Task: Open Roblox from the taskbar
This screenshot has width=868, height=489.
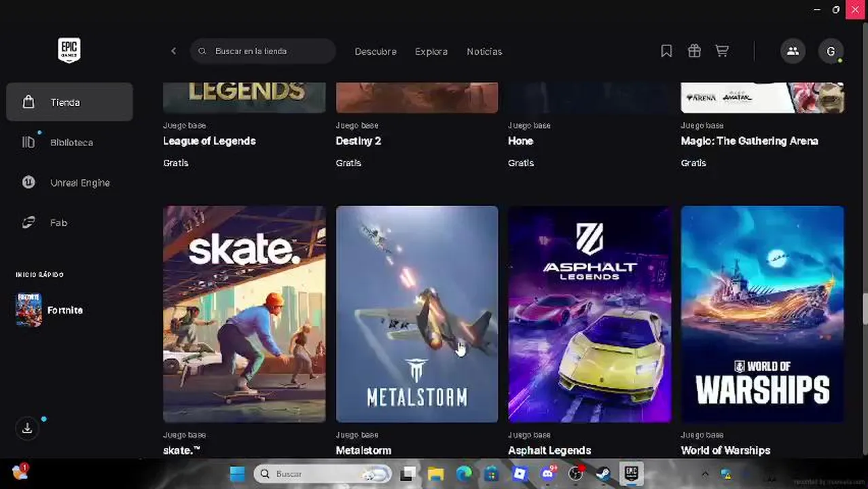Action: tap(520, 473)
